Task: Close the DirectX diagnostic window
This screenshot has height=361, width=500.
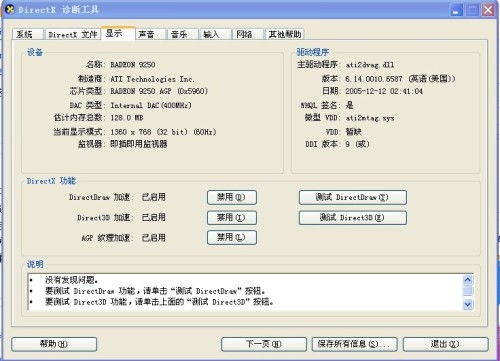Action: (489, 10)
